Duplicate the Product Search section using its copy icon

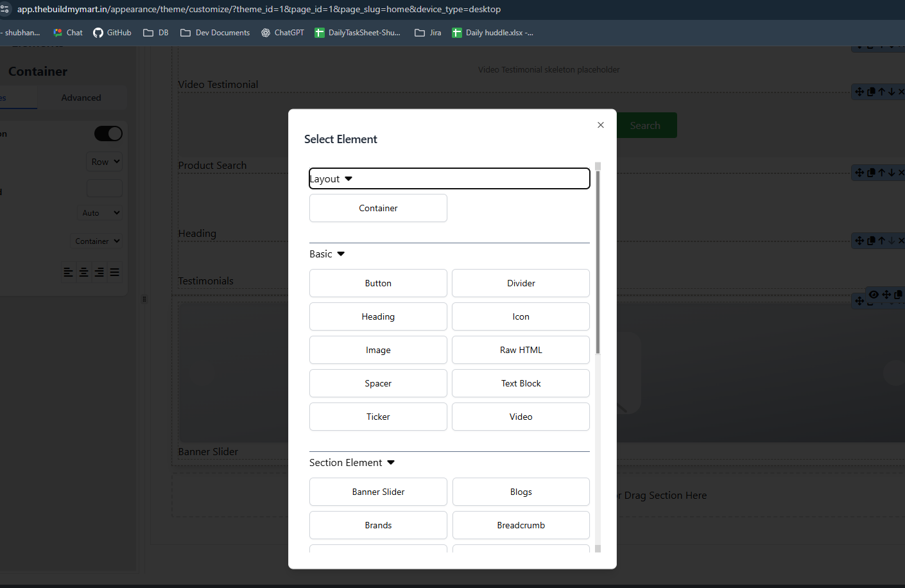point(871,173)
